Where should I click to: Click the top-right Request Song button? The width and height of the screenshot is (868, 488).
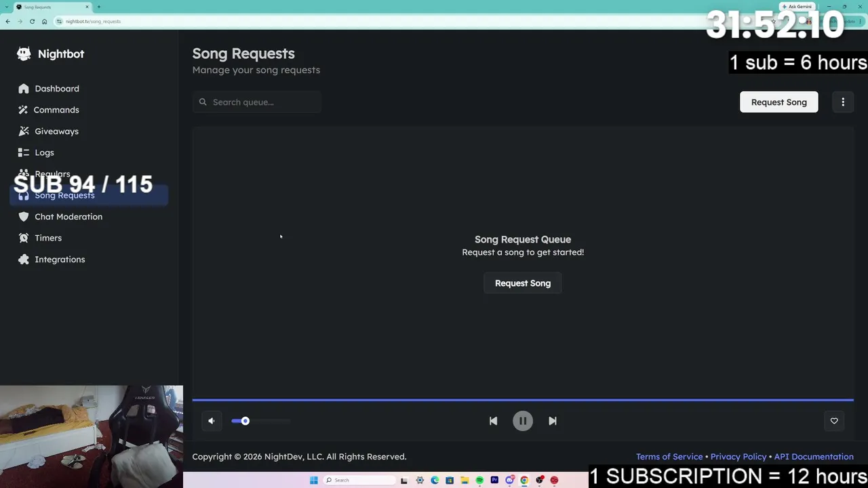(x=778, y=102)
